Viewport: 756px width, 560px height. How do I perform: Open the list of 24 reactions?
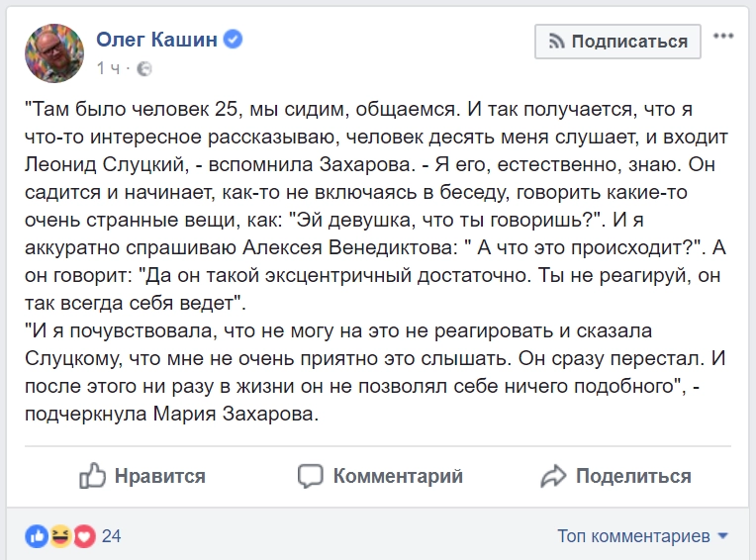point(111,536)
